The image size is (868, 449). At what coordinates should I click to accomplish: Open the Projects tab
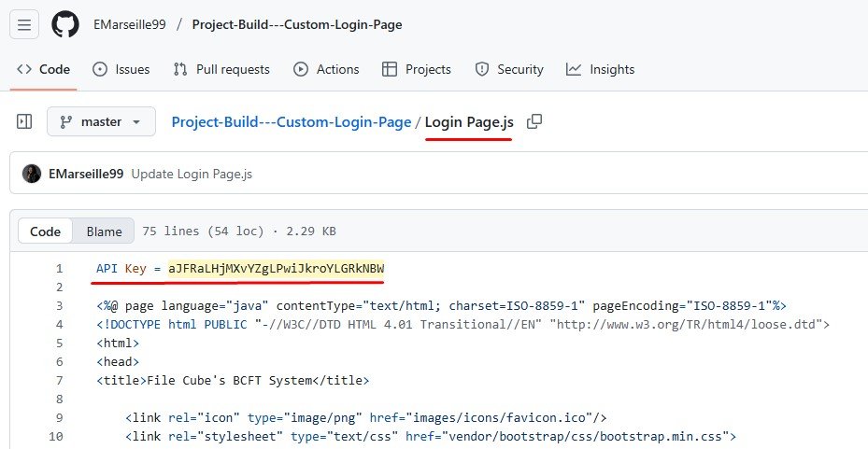[417, 70]
